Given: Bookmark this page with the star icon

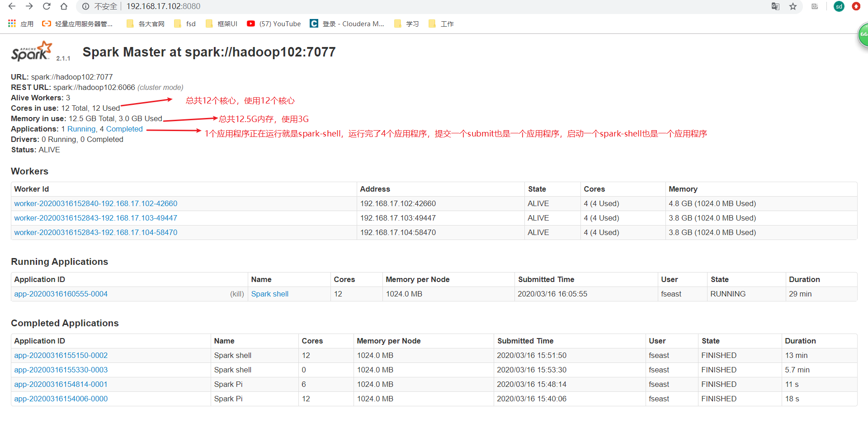Looking at the screenshot, I should click(x=793, y=6).
